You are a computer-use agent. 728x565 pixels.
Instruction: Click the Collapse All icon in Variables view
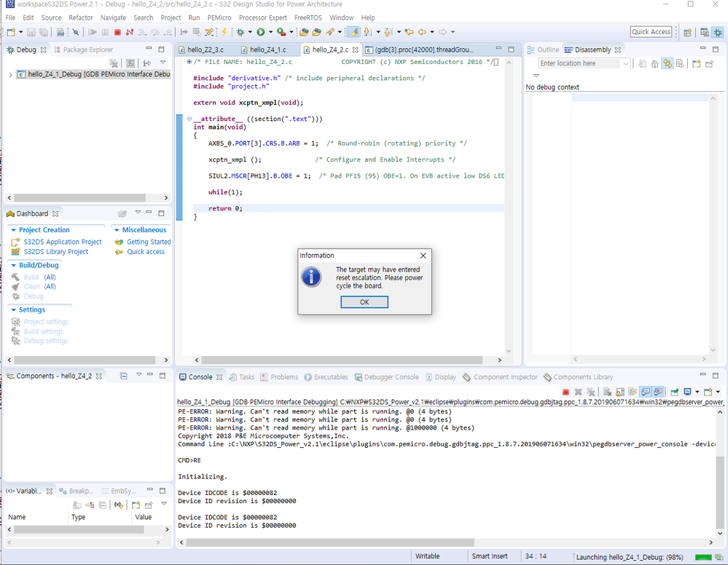[x=103, y=505]
